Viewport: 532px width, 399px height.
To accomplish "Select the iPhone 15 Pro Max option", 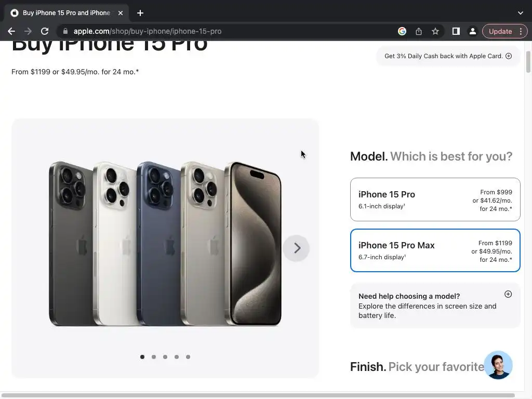I will (435, 250).
